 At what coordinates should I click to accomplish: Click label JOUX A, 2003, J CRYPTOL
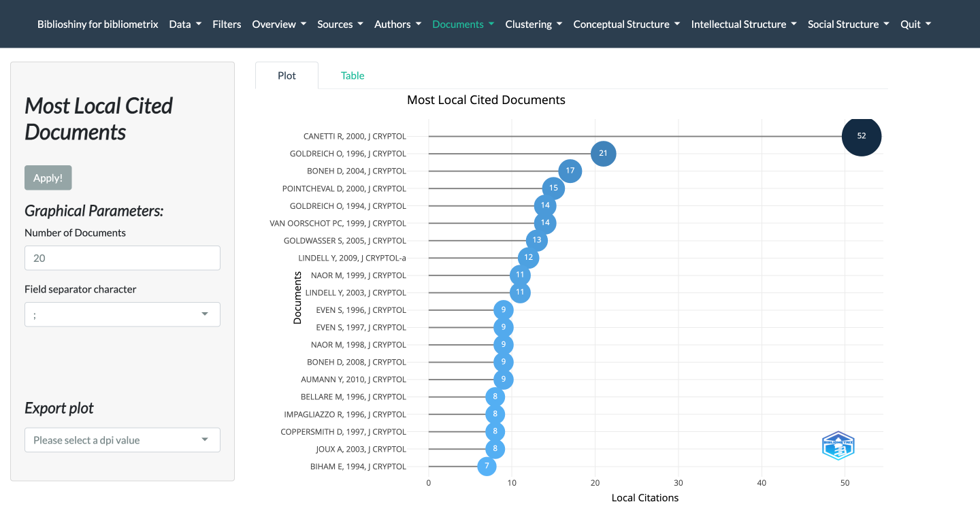[x=361, y=448]
